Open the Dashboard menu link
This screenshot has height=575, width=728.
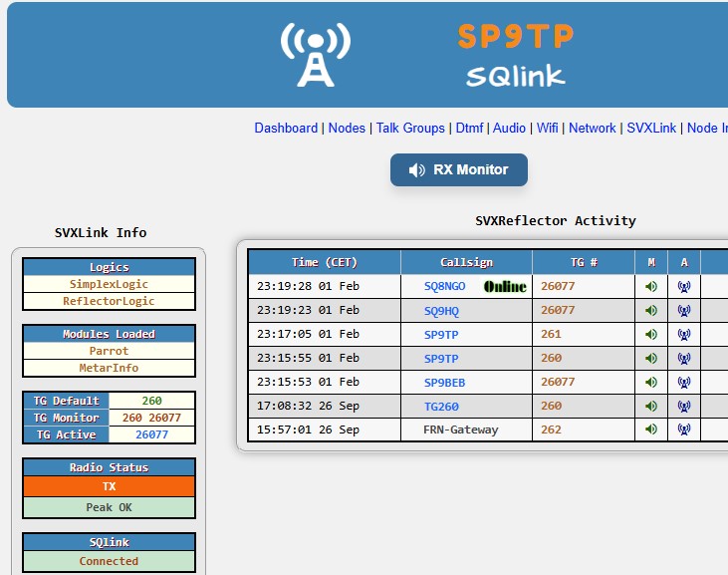[286, 128]
